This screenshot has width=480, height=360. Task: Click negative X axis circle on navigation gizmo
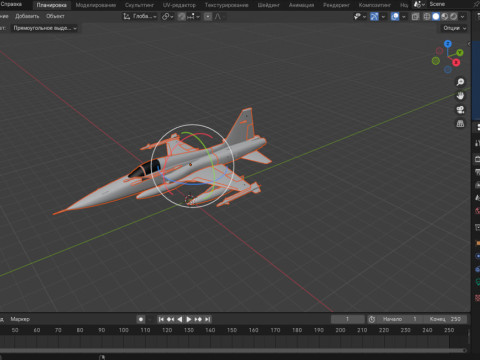(x=440, y=51)
